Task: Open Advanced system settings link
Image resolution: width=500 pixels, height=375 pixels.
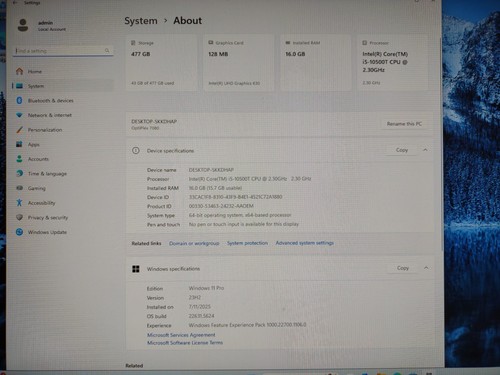Action: [305, 243]
